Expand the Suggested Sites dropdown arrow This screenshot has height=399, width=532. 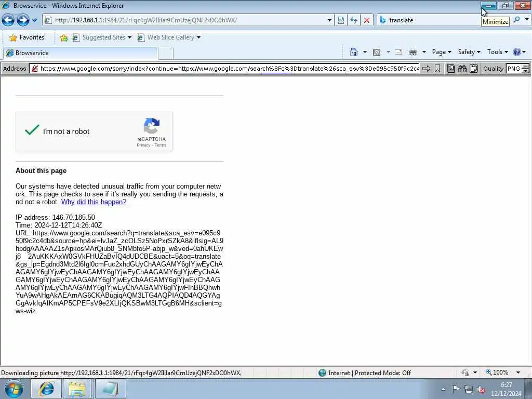pyautogui.click(x=129, y=37)
